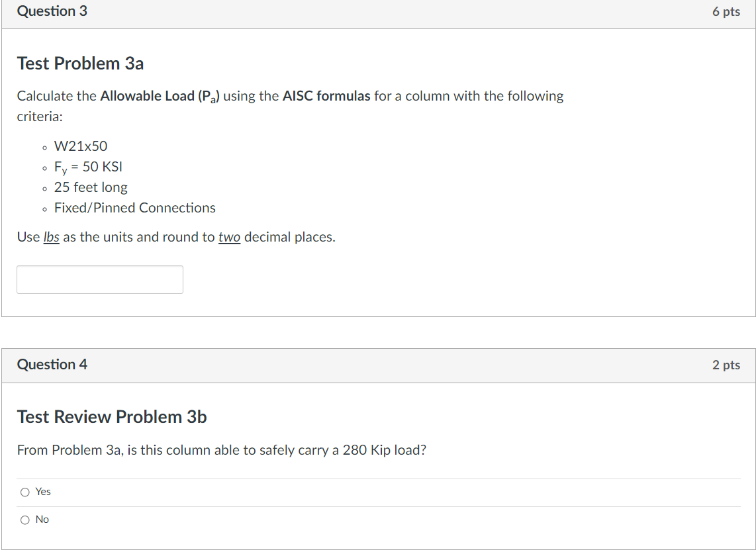Click the Question 4 header
This screenshot has width=756, height=550.
[x=52, y=364]
